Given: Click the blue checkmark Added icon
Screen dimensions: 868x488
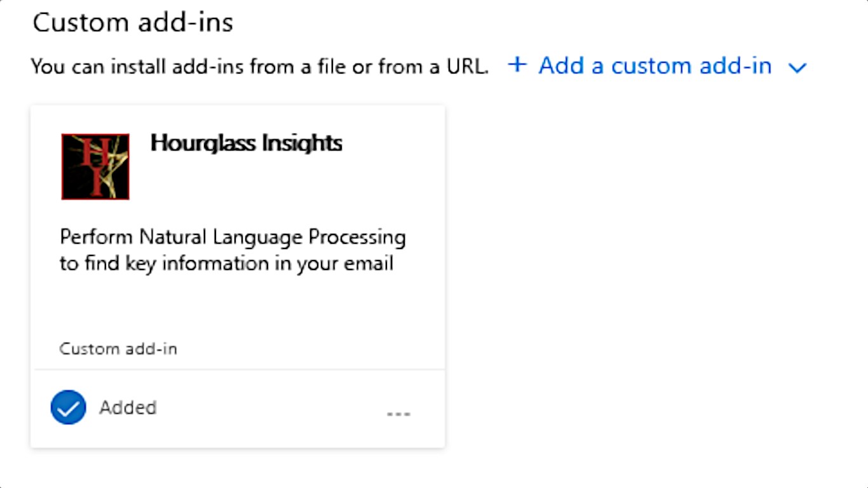Looking at the screenshot, I should click(69, 407).
